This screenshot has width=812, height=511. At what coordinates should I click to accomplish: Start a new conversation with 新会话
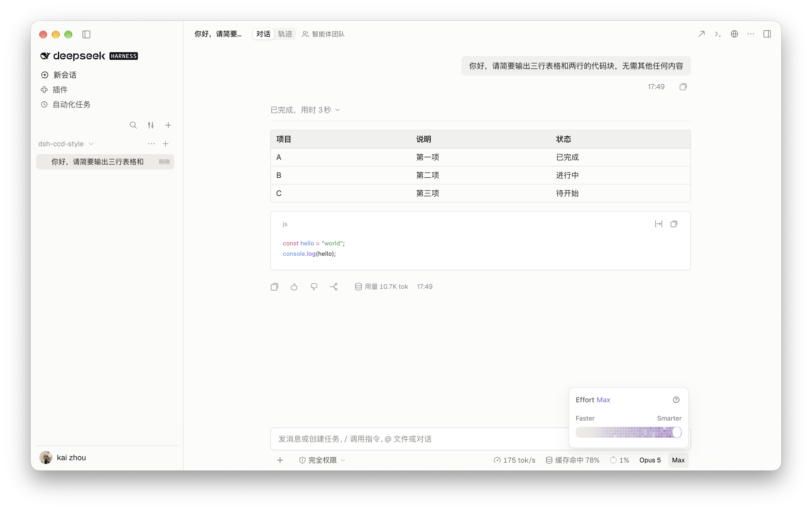point(59,75)
